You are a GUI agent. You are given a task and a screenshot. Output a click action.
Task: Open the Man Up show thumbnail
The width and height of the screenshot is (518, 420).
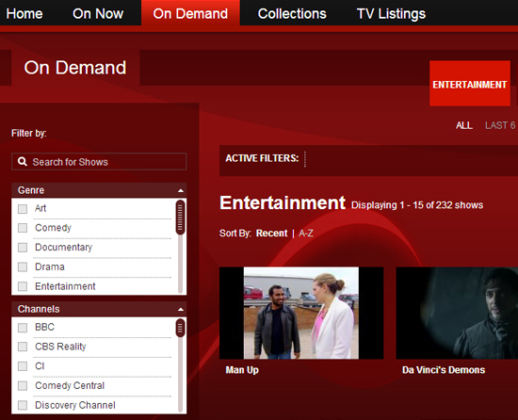coord(301,313)
